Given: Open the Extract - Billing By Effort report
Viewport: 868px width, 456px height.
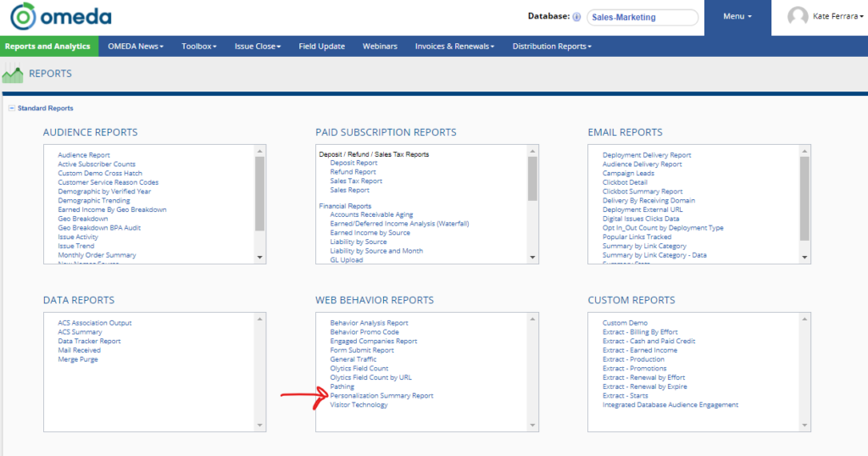Looking at the screenshot, I should [640, 332].
